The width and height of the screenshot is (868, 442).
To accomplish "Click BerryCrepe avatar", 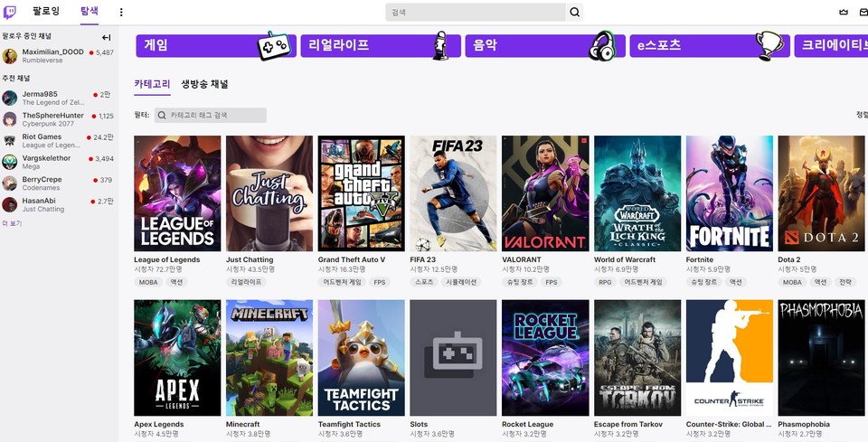I will 9,183.
